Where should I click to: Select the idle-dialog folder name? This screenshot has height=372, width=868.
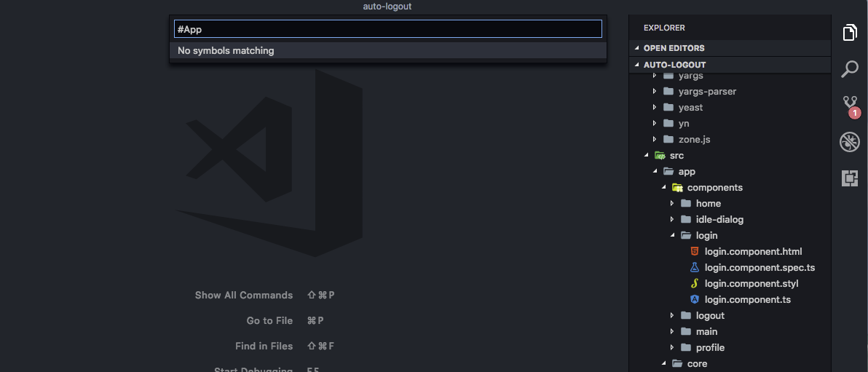point(719,219)
